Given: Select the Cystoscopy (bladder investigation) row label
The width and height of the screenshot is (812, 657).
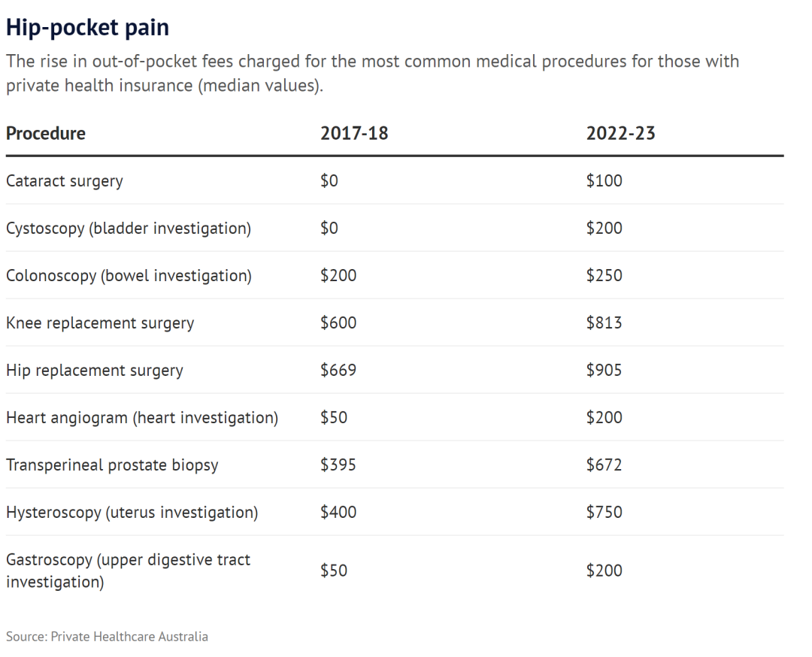Looking at the screenshot, I should (129, 229).
